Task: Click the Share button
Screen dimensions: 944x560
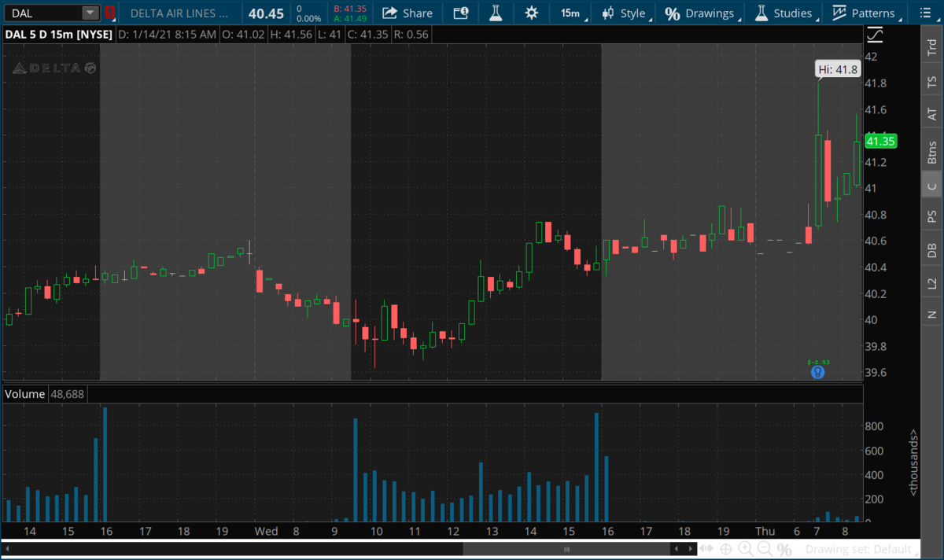Action: pyautogui.click(x=407, y=13)
